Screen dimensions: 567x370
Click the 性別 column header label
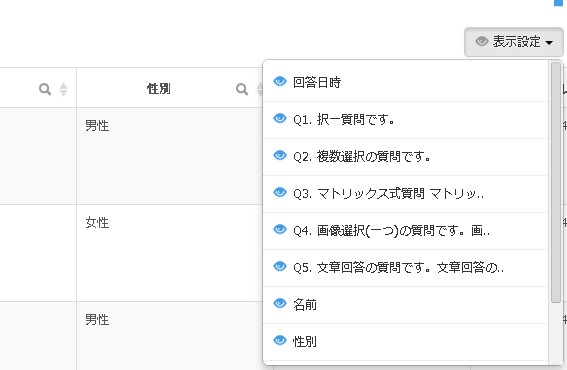click(158, 89)
